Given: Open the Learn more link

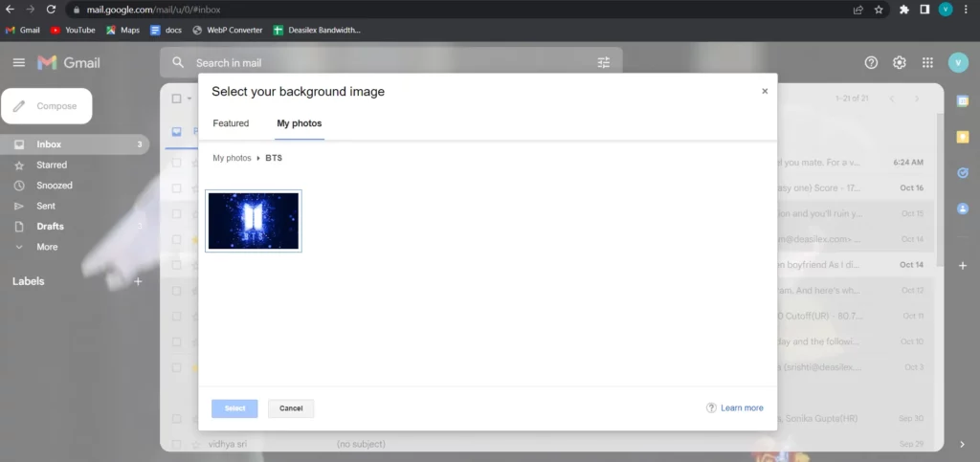Looking at the screenshot, I should click(x=742, y=407).
